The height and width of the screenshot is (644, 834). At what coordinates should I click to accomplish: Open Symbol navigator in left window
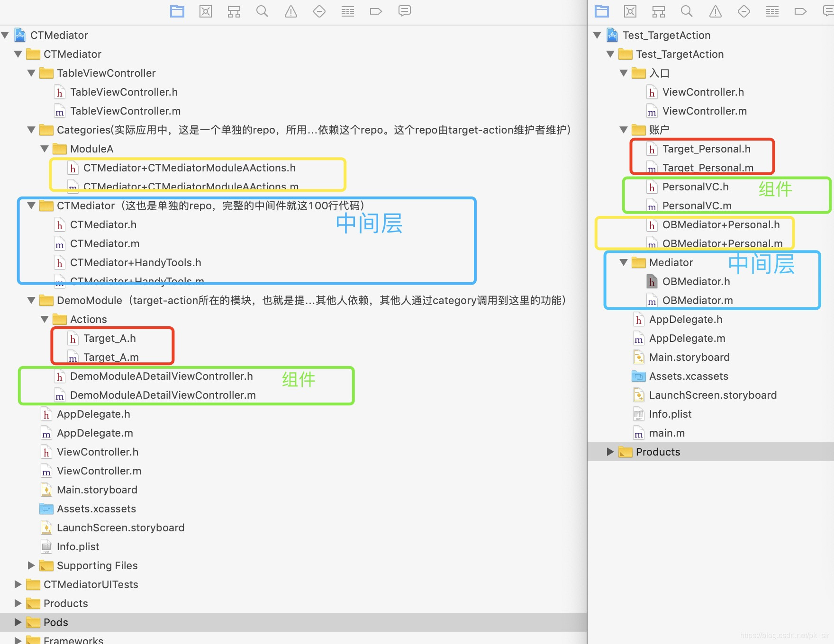[234, 11]
